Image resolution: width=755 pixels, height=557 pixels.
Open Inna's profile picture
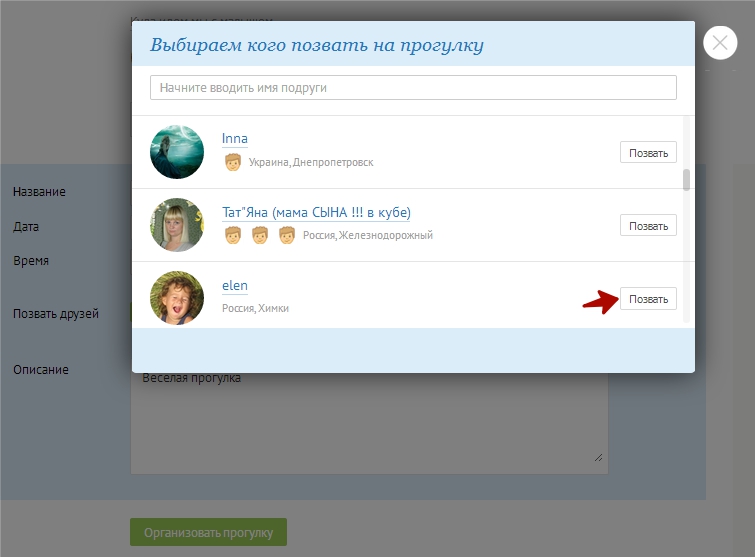pos(177,152)
